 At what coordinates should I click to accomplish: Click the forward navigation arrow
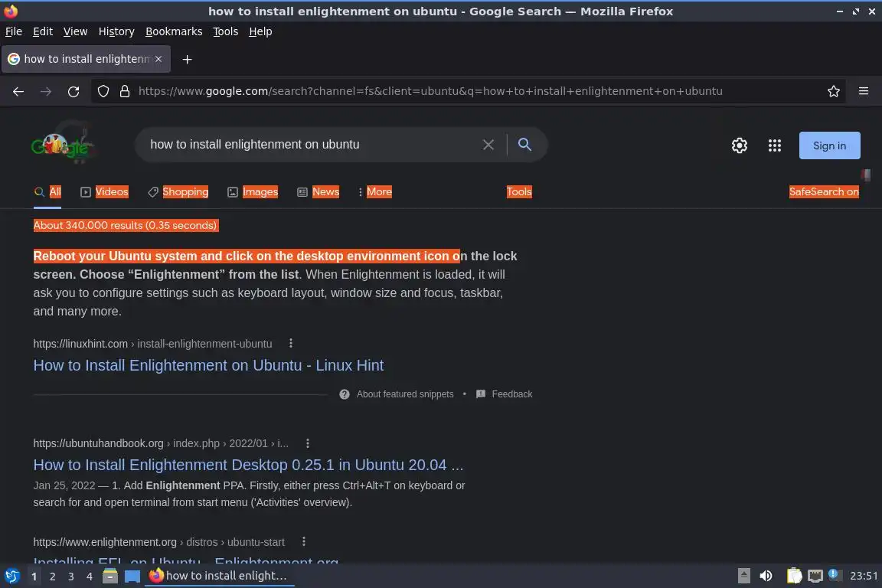[x=46, y=91]
